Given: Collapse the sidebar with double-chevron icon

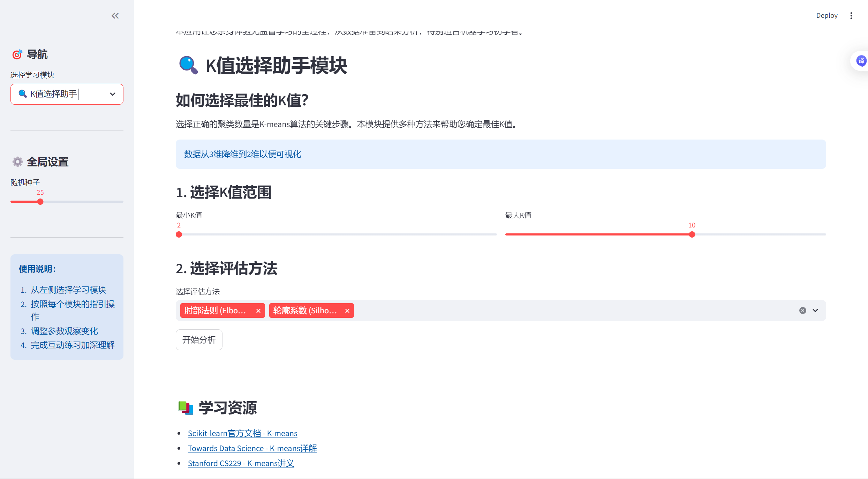Looking at the screenshot, I should (x=115, y=16).
